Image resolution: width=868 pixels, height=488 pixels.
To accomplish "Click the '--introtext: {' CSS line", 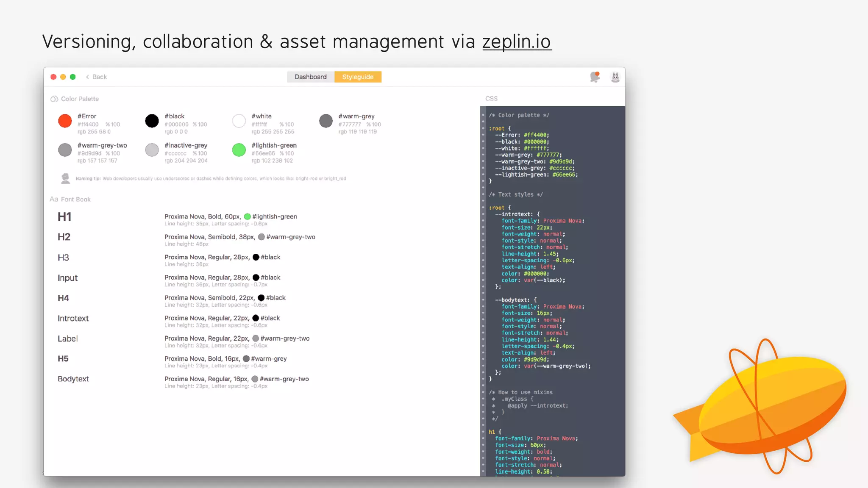I will tap(517, 214).
